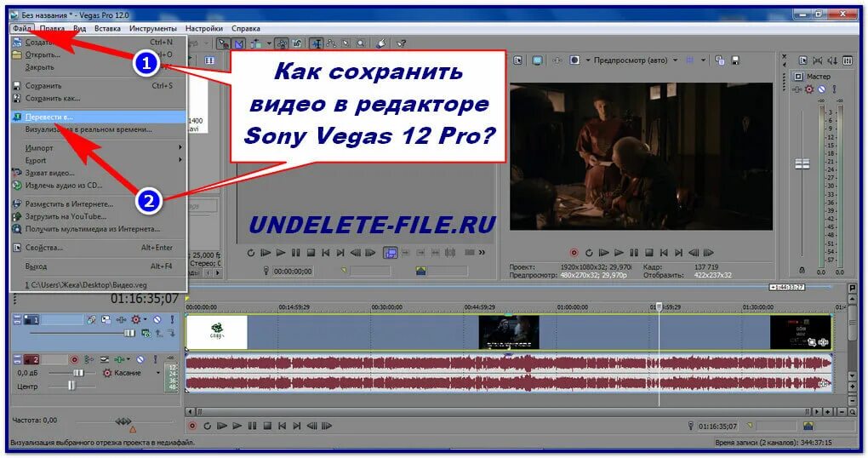Open project video properties in preview toolbar
Image resolution: width=868 pixels, height=458 pixels.
[x=518, y=60]
